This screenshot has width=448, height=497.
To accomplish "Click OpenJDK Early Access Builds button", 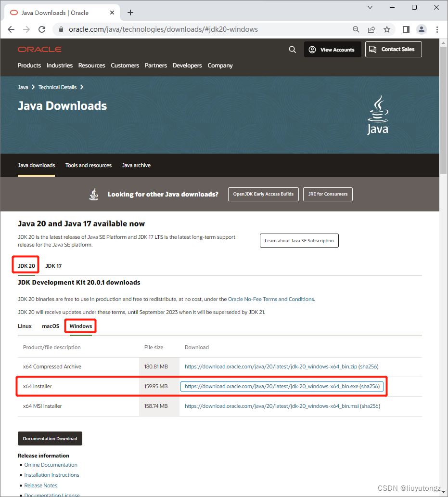I will [263, 194].
